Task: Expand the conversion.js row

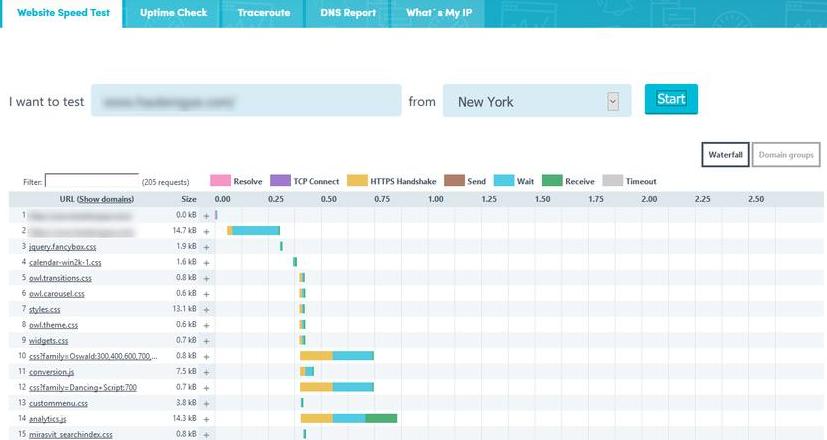Action: (206, 372)
